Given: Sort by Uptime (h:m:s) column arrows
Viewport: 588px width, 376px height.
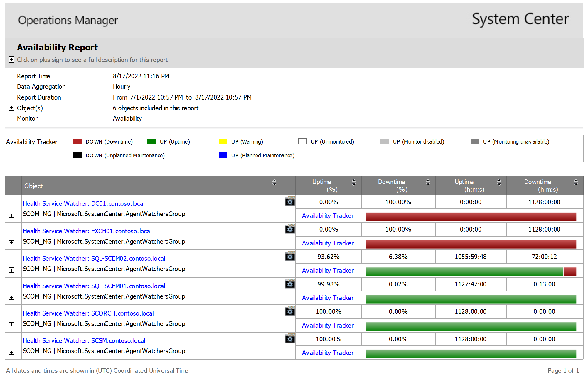Looking at the screenshot, I should coord(499,182).
